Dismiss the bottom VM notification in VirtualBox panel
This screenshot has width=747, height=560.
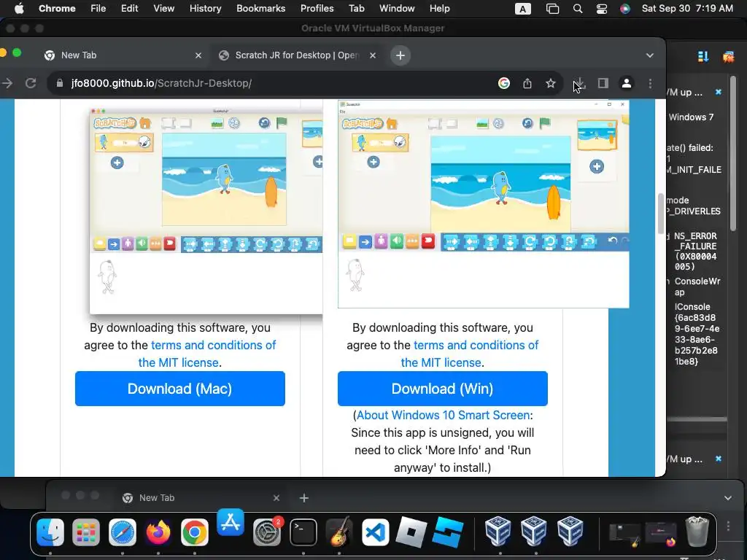coord(719,459)
